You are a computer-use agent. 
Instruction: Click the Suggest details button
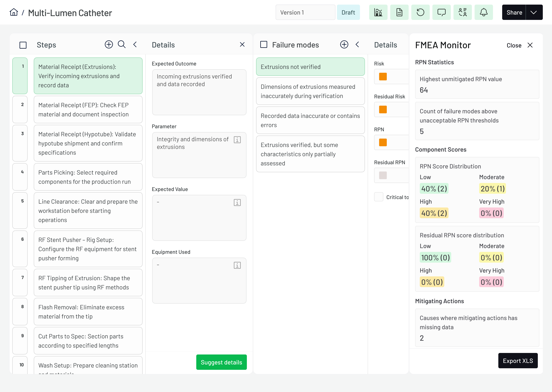click(221, 362)
